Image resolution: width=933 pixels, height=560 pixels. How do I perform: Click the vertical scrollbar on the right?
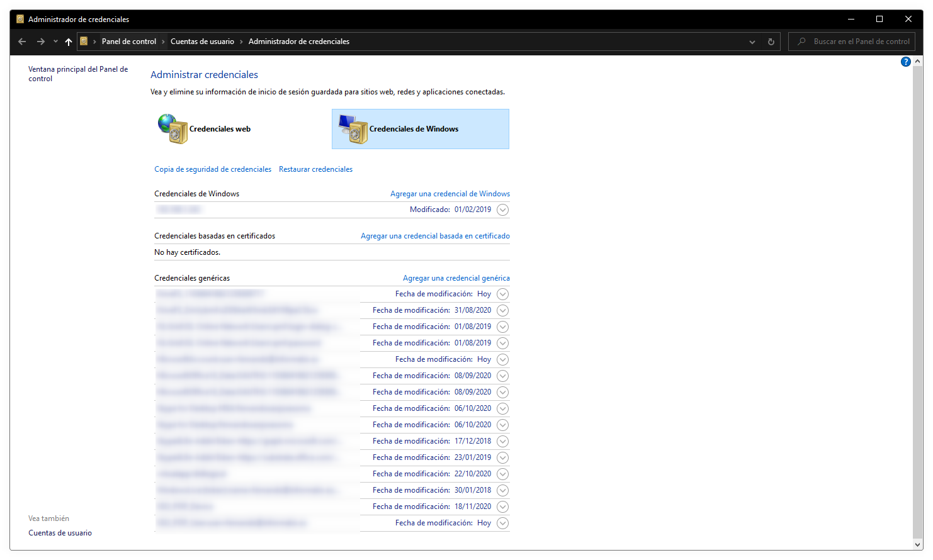918,283
